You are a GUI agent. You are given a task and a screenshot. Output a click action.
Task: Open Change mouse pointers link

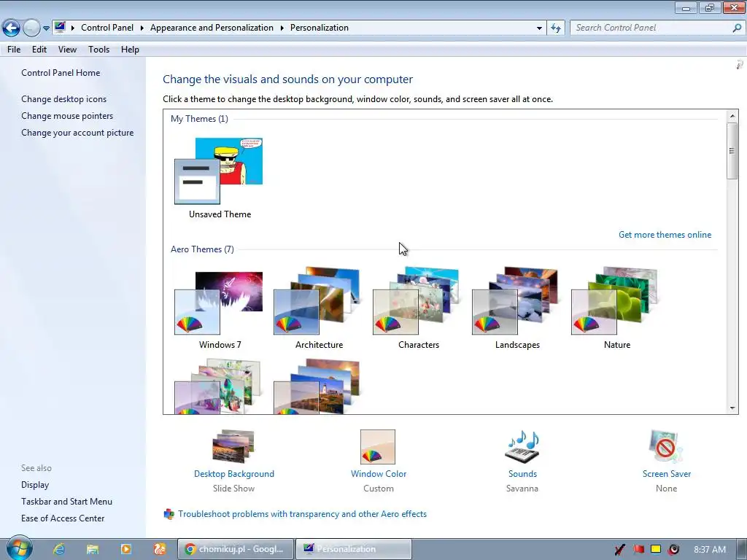[x=67, y=116]
